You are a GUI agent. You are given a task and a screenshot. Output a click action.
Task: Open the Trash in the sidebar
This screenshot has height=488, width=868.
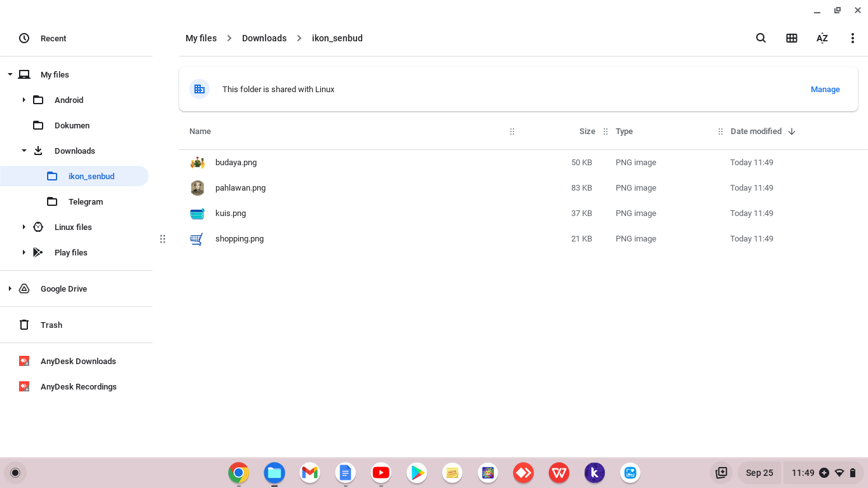pyautogui.click(x=51, y=325)
